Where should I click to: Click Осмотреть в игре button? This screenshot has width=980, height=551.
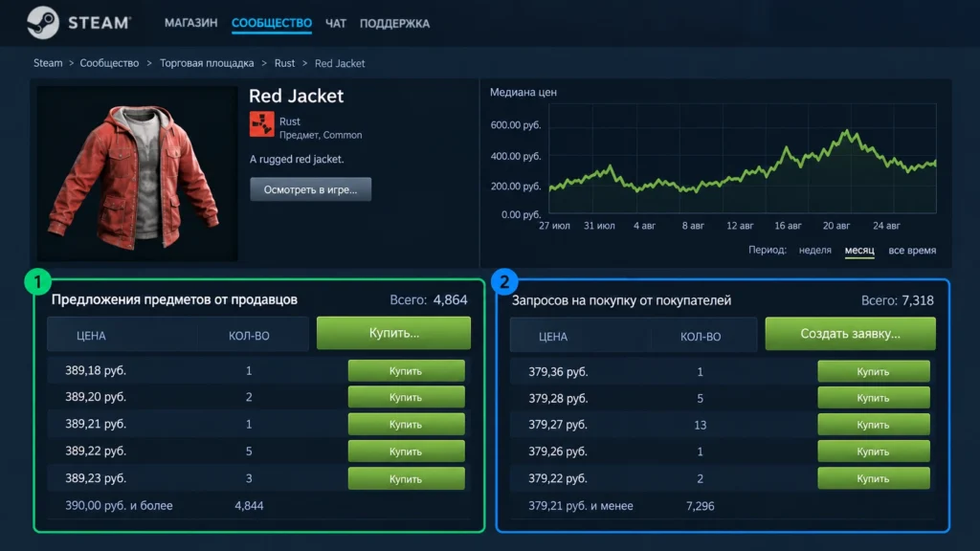coord(311,189)
